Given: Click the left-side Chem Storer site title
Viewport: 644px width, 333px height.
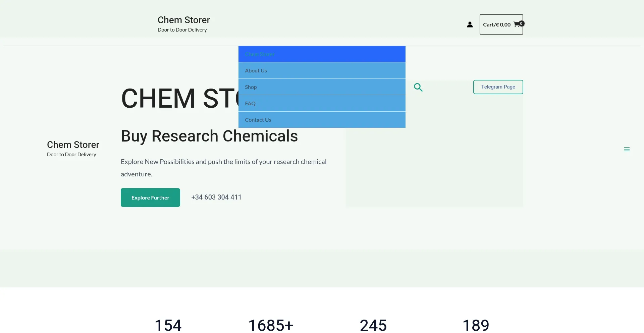Looking at the screenshot, I should click(73, 145).
